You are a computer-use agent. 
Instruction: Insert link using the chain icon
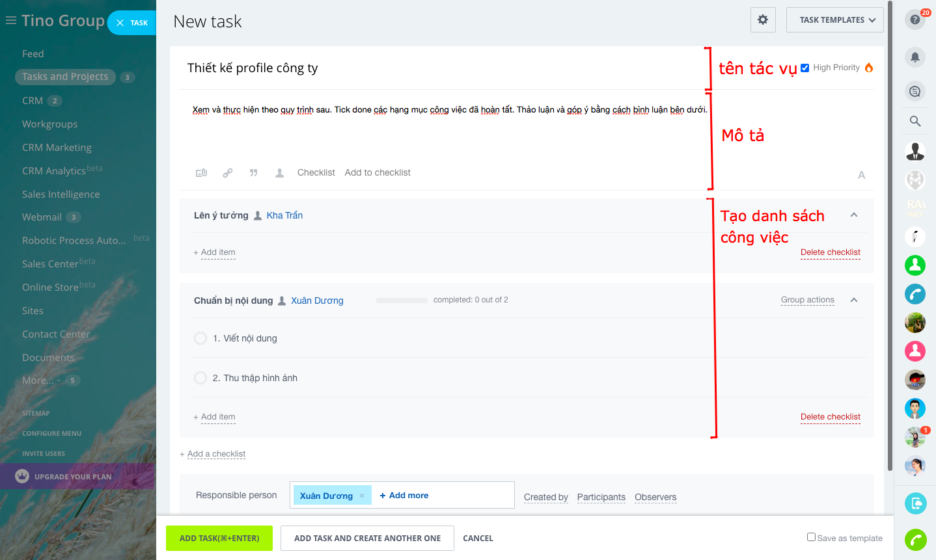[228, 173]
